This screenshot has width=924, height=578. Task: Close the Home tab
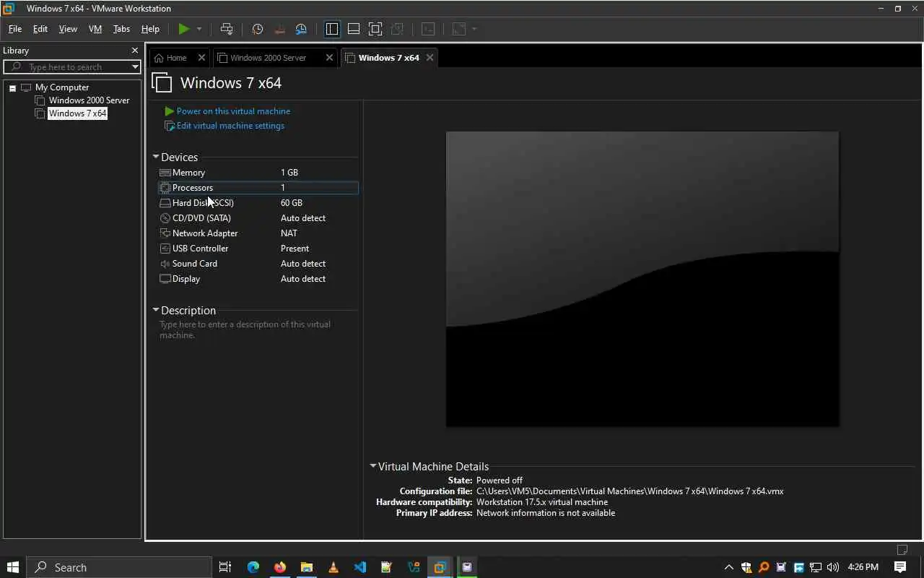pyautogui.click(x=201, y=58)
